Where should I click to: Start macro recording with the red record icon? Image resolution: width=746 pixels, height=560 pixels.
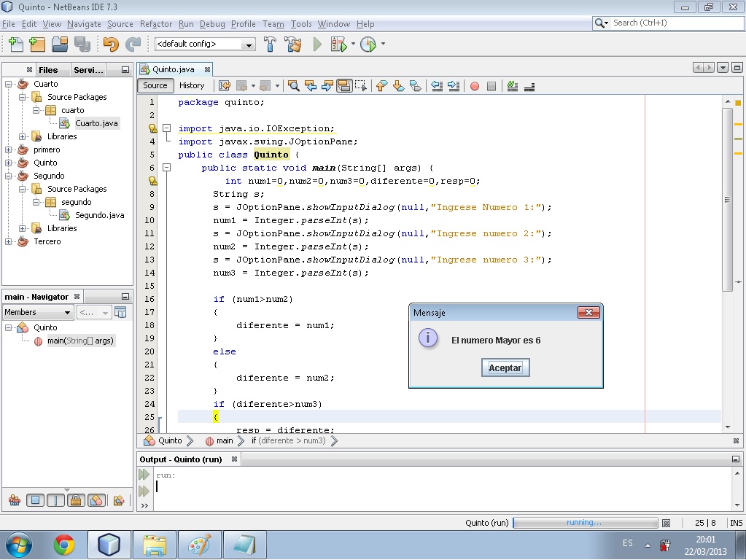pos(474,86)
